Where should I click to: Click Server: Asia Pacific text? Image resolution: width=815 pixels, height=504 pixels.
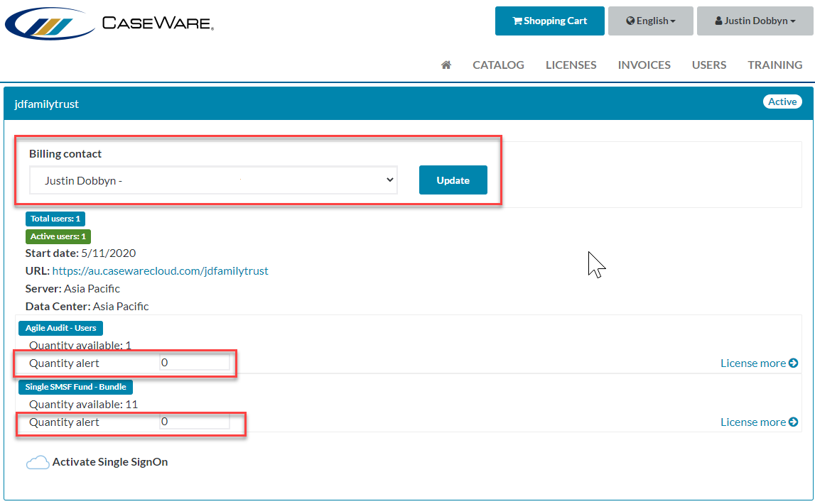point(72,289)
